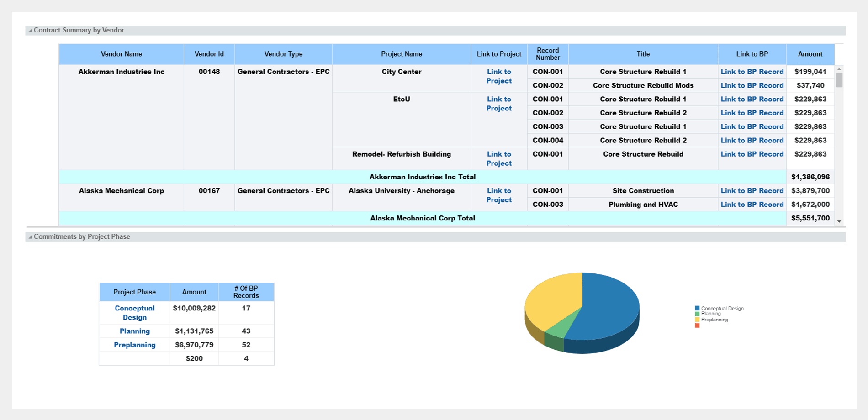Image resolution: width=868 pixels, height=420 pixels.
Task: Click scroll down arrow in vendor table
Action: click(x=839, y=221)
